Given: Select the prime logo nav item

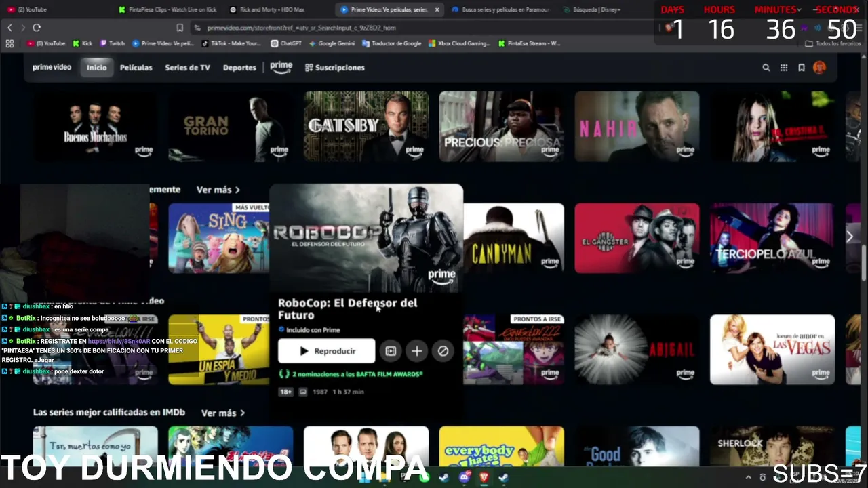Looking at the screenshot, I should 281,67.
